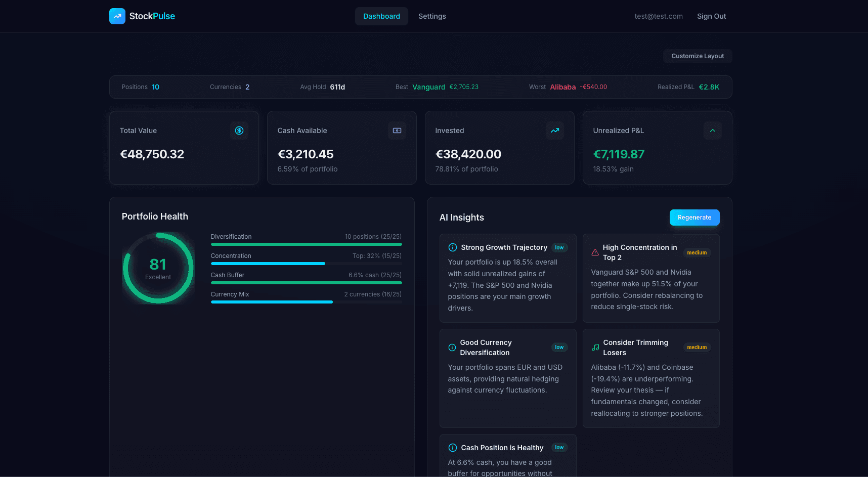This screenshot has width=868, height=477.
Task: Click the StockPulse brand name
Action: tap(152, 16)
